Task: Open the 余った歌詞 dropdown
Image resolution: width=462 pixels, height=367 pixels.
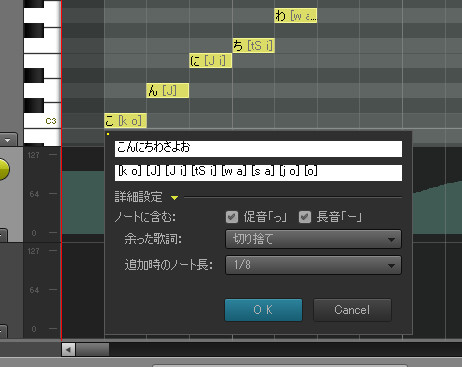Action: pyautogui.click(x=313, y=239)
